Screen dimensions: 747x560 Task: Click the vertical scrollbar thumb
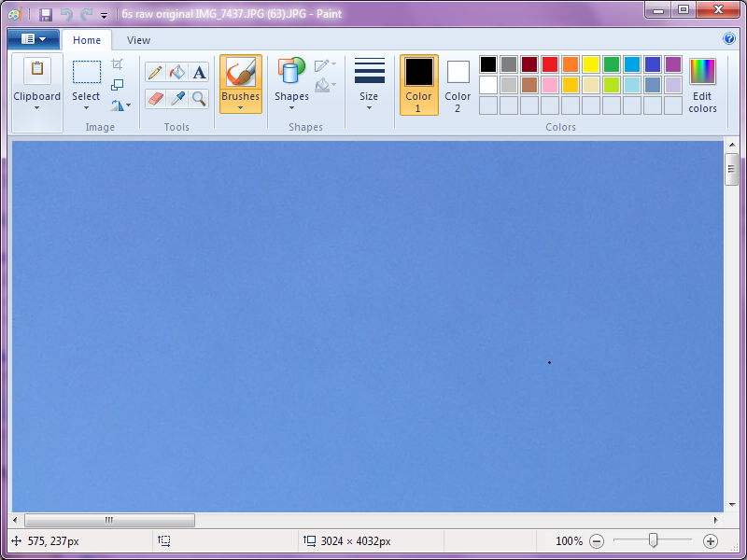point(731,169)
